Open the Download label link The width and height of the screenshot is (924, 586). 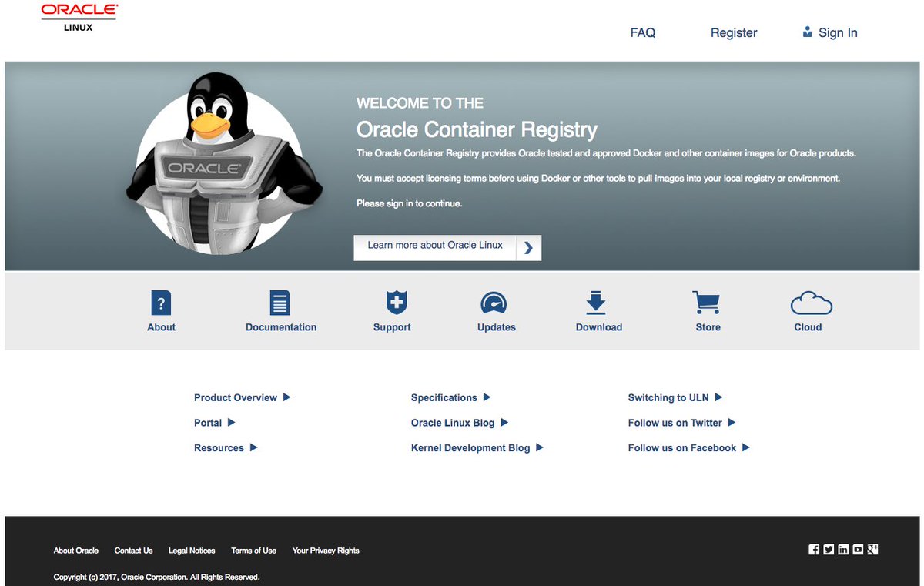pos(599,327)
